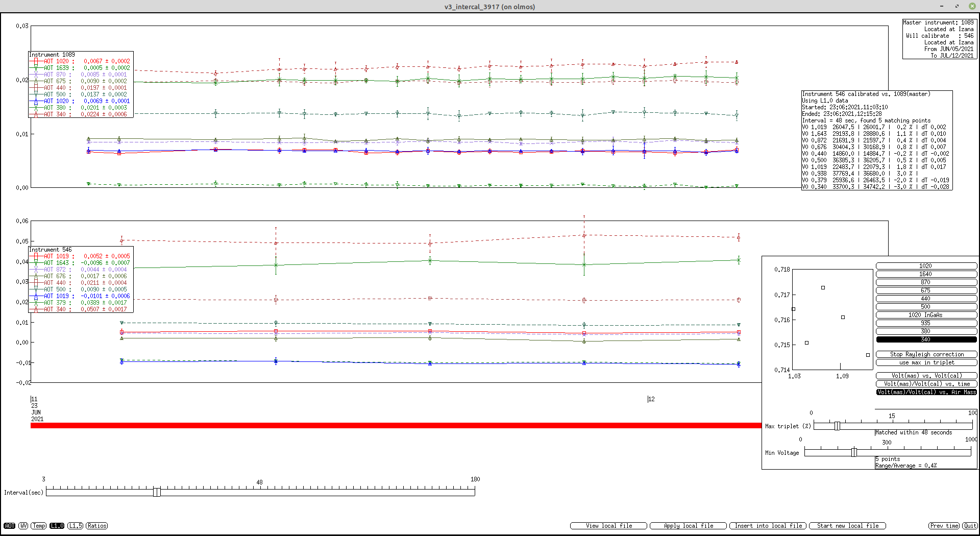Click the air mass scatter plot area
Image resolution: width=980 pixels, height=536 pixels.
(832, 319)
